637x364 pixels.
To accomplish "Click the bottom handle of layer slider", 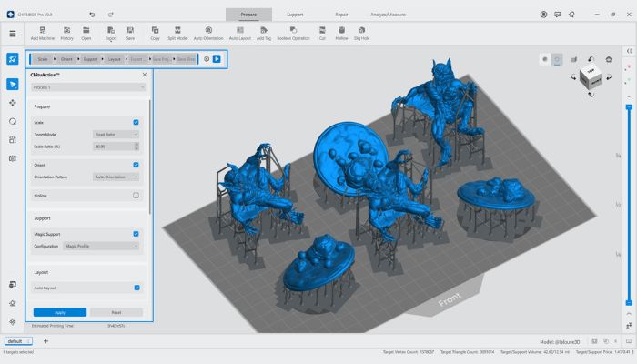I will (630, 303).
